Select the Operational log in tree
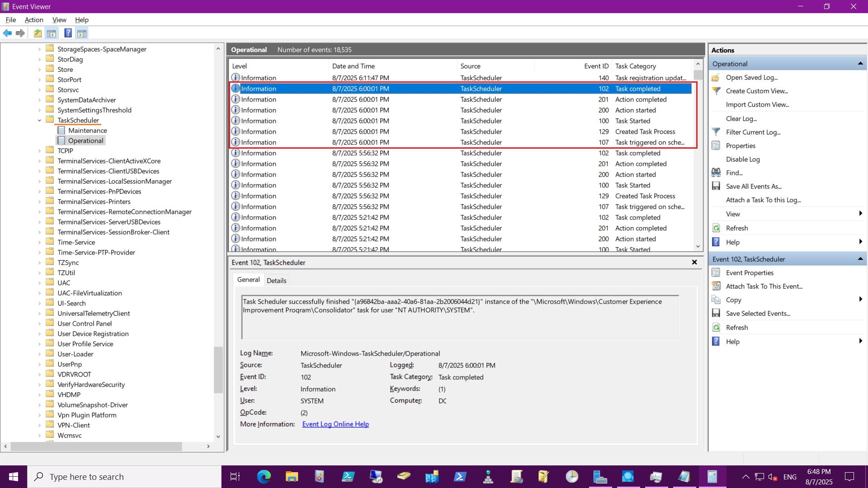 point(85,141)
